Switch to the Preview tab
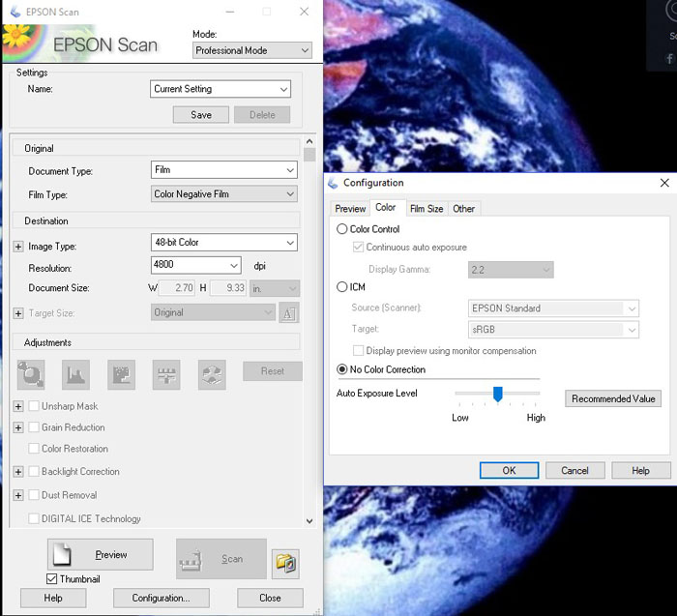This screenshot has width=677, height=616. point(350,209)
